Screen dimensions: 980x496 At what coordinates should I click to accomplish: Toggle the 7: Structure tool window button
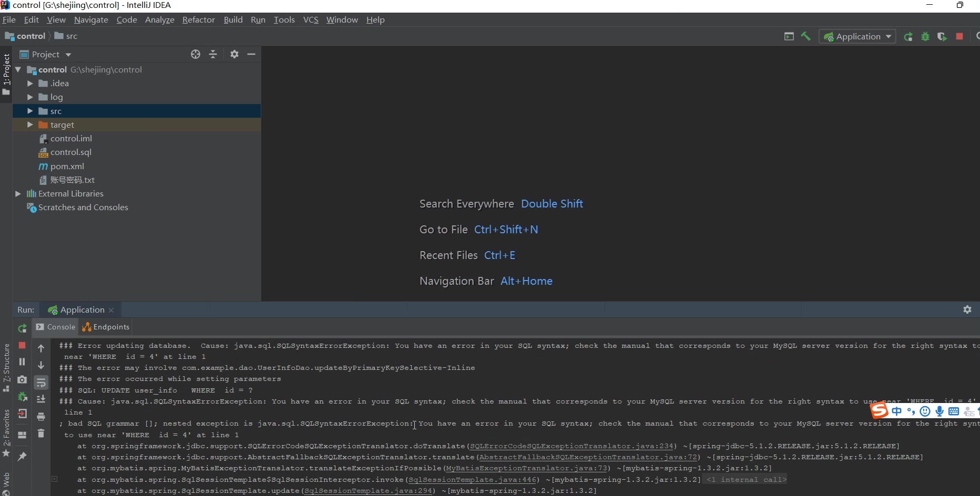point(6,368)
